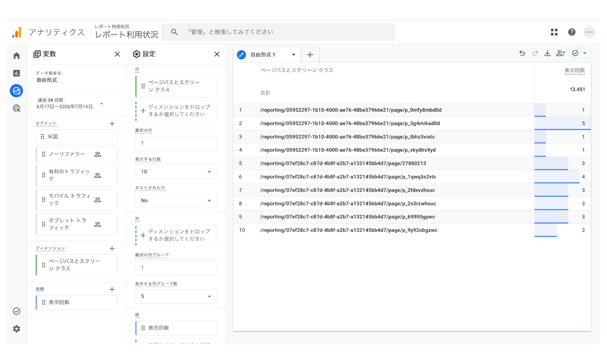607x364 pixels.
Task: Click the 設定 gear icon in panel header
Action: point(137,54)
